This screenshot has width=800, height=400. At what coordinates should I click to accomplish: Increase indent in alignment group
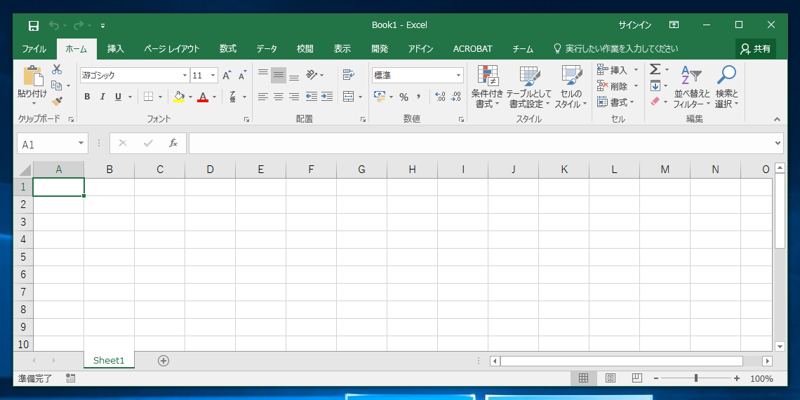(327, 96)
